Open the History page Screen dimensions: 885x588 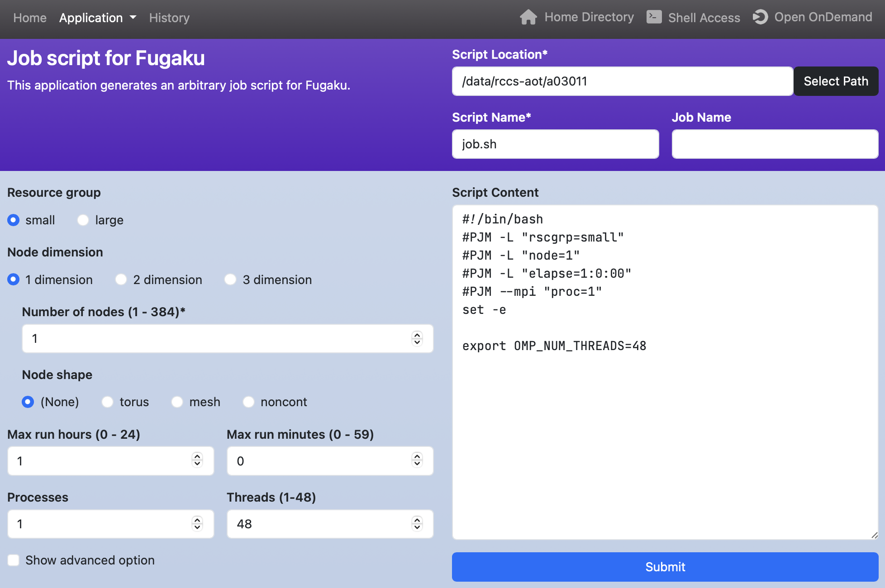point(169,18)
